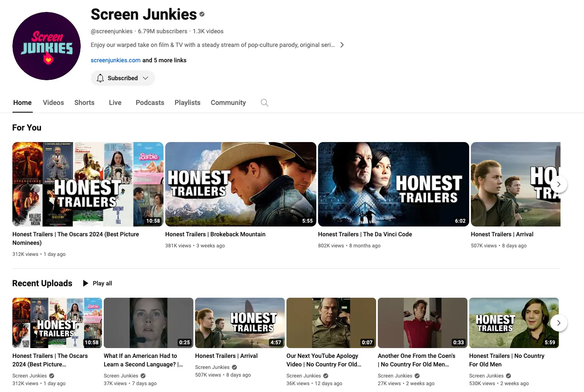Open the Brokeback Mountain Honest Trailer thumbnail
Screen dimensions: 584x392
241,184
